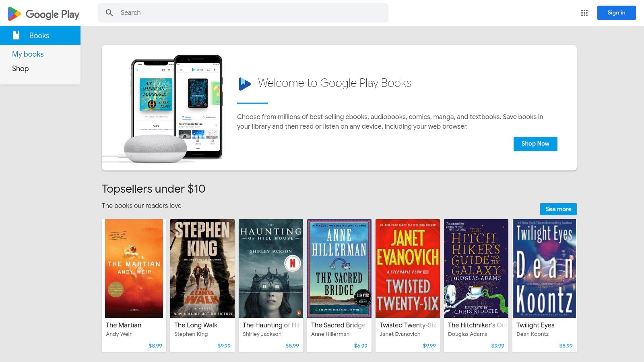Click See more for Topsellers under $10

[x=558, y=209]
